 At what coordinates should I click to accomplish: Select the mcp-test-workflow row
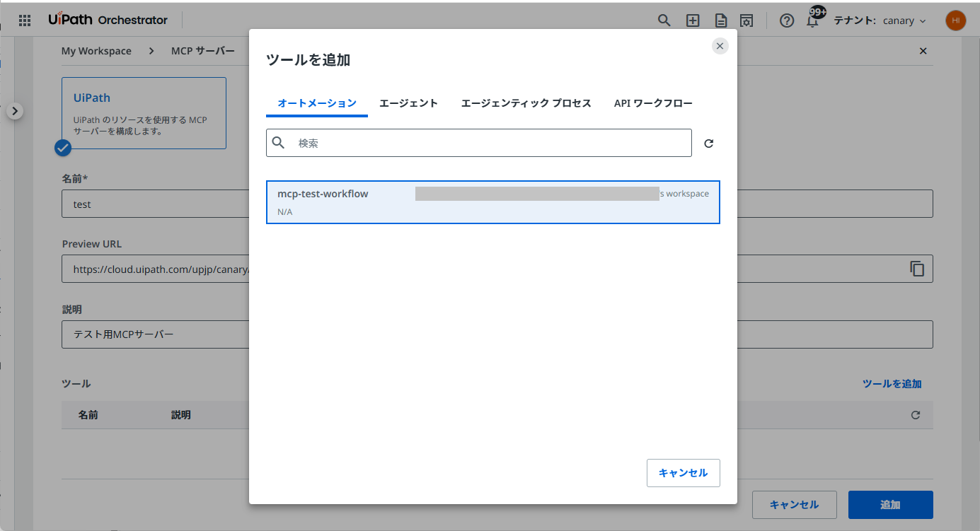(x=493, y=202)
